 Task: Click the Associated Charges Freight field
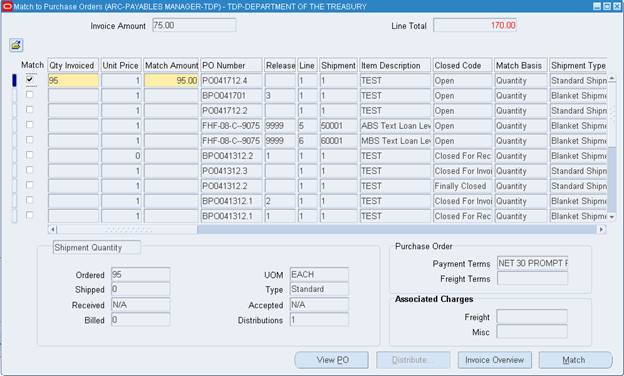[532, 317]
